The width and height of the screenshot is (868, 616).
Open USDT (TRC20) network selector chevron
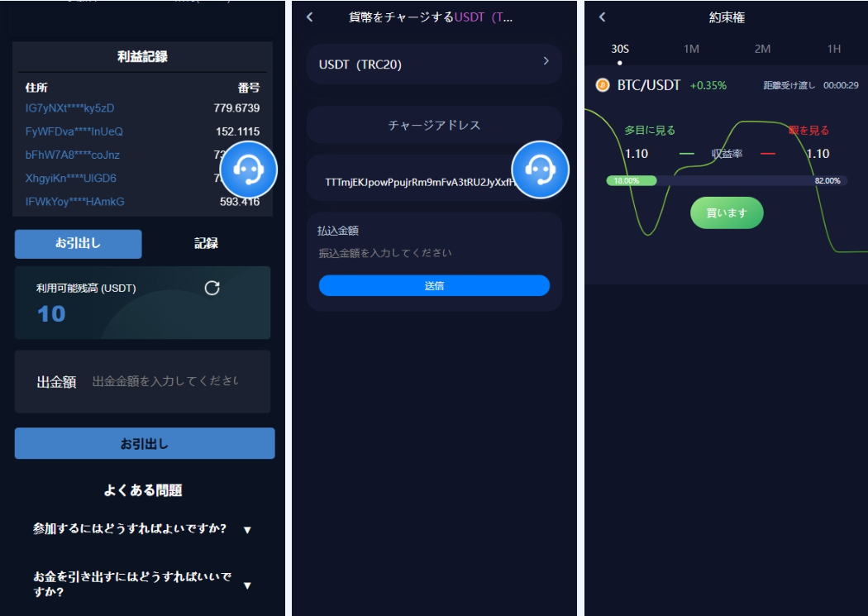coord(546,61)
